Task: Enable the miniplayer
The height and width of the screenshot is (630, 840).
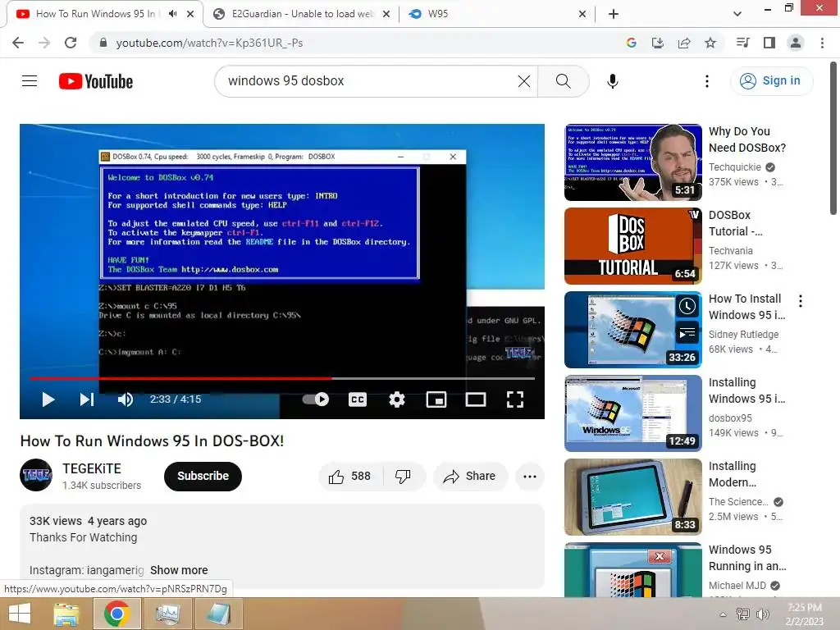Action: point(436,399)
